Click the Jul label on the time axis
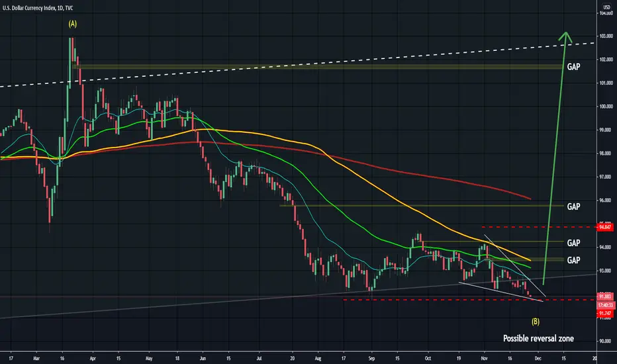Image resolution: width=617 pixels, height=364 pixels. pos(259,359)
